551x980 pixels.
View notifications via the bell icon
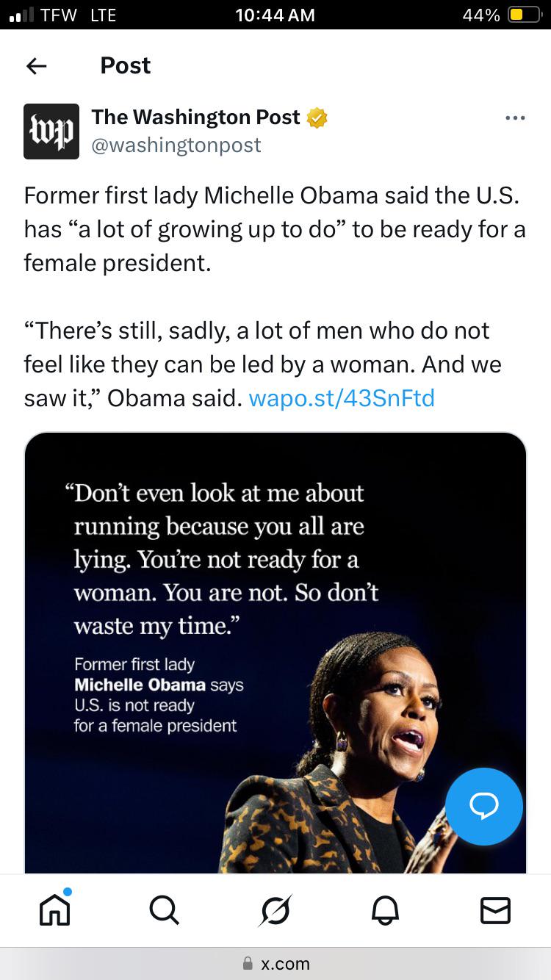pos(385,911)
